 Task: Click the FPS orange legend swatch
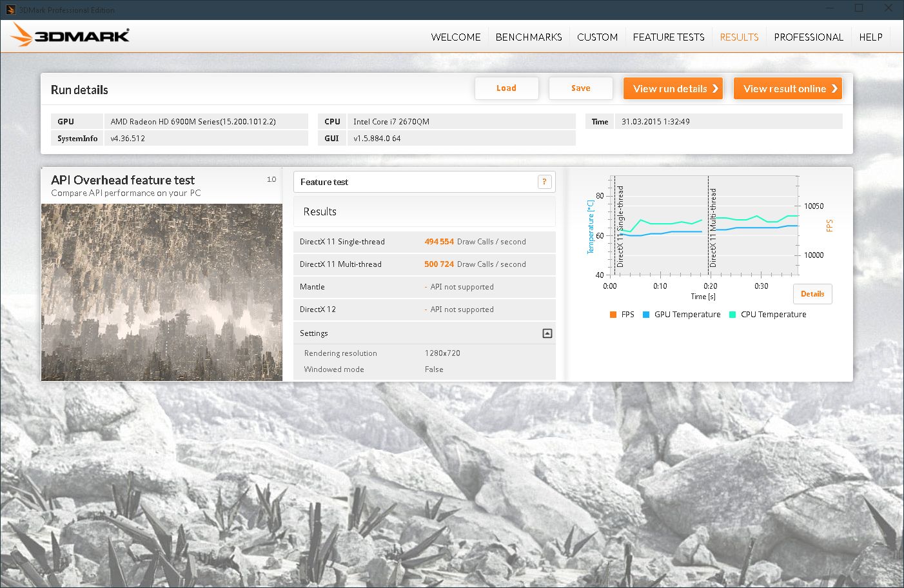click(x=613, y=315)
